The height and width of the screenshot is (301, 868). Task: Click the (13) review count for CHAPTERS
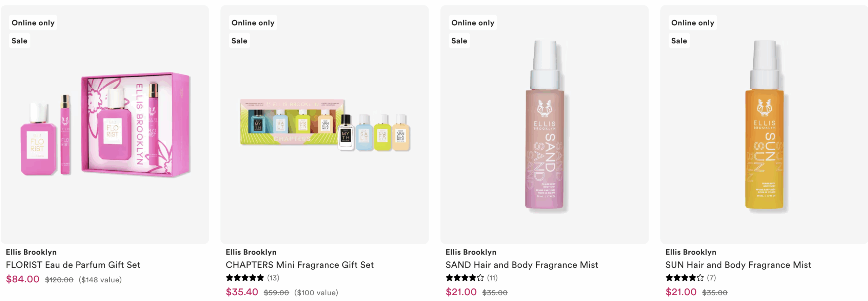273,278
